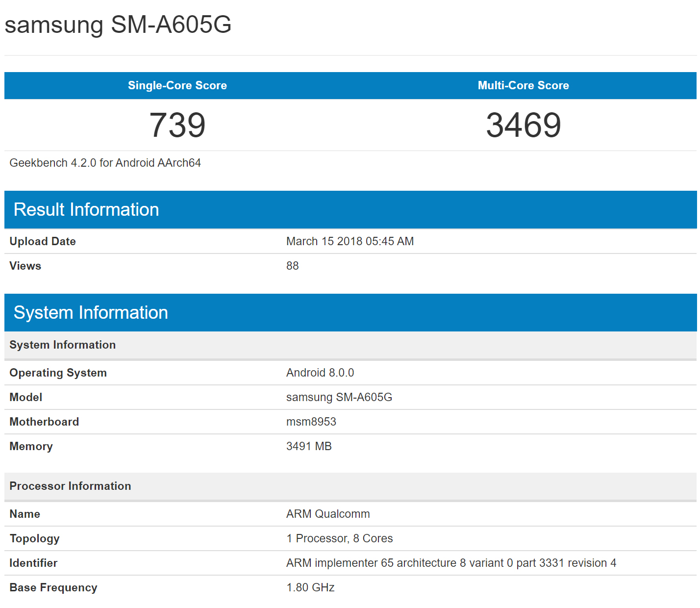Click the blue System Information banner
The height and width of the screenshot is (608, 700).
pyautogui.click(x=91, y=313)
